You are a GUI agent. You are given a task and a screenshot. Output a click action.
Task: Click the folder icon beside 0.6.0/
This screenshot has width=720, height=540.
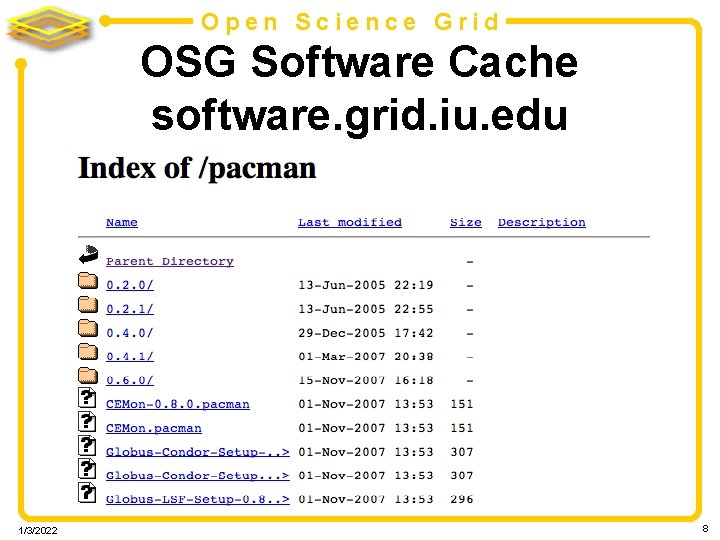(x=88, y=376)
